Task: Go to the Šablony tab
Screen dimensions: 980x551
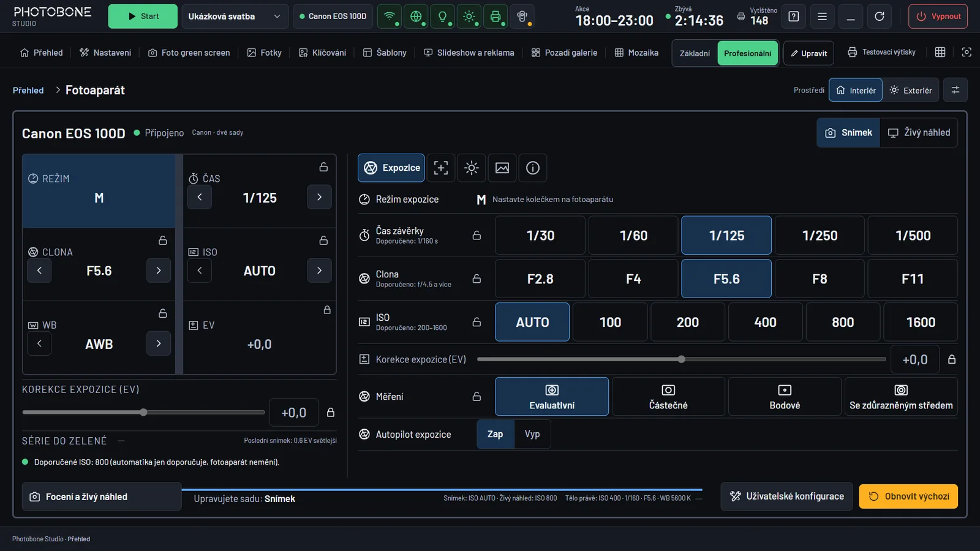Action: 385,53
